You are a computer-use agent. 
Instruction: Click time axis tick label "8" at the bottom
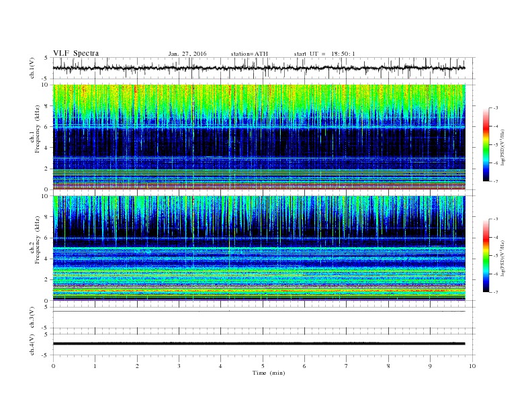388,366
